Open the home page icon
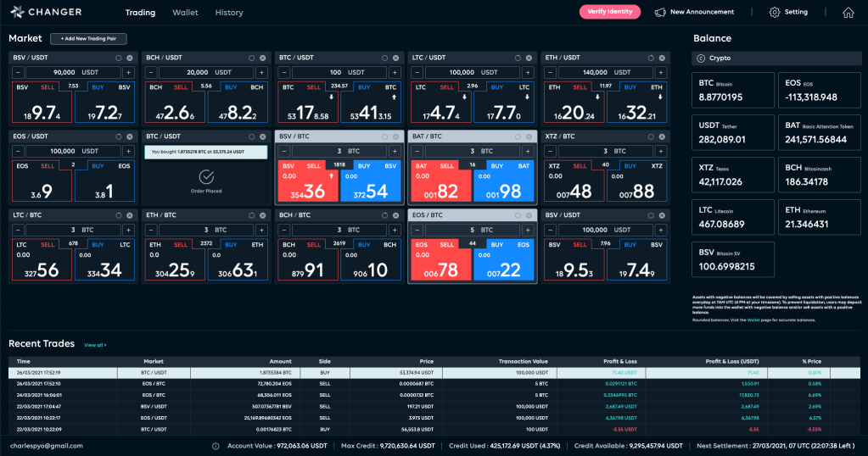 848,13
